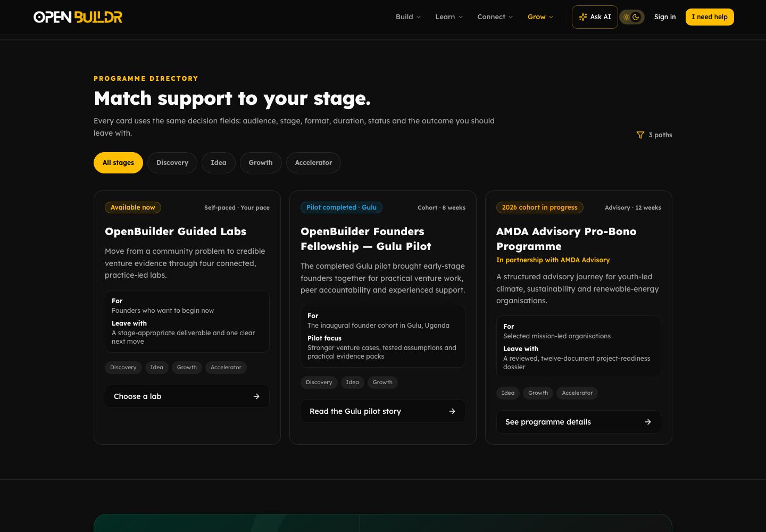Click Growth tag in AMDA Advisory card
The height and width of the screenshot is (532, 766).
click(538, 393)
